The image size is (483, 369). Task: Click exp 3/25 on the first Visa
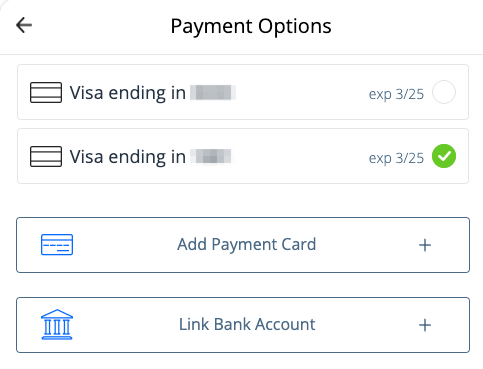(396, 94)
